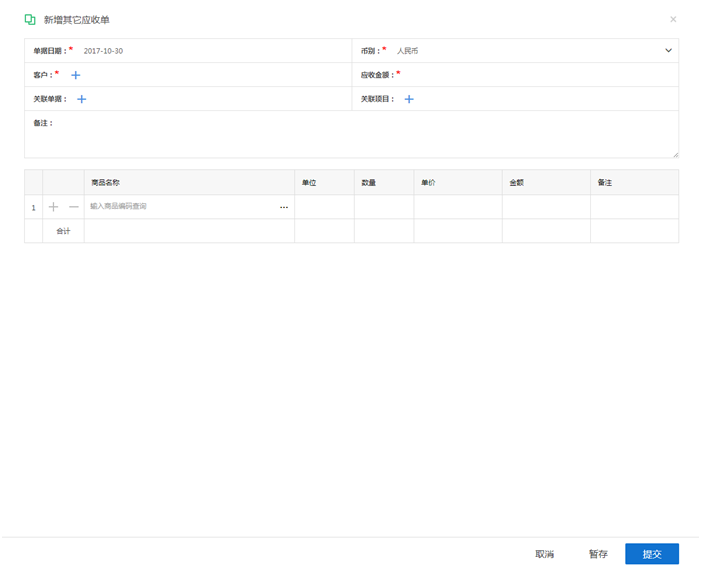This screenshot has width=701, height=574.
Task: Click the 输入商品编码查询 product search input
Action: point(183,207)
